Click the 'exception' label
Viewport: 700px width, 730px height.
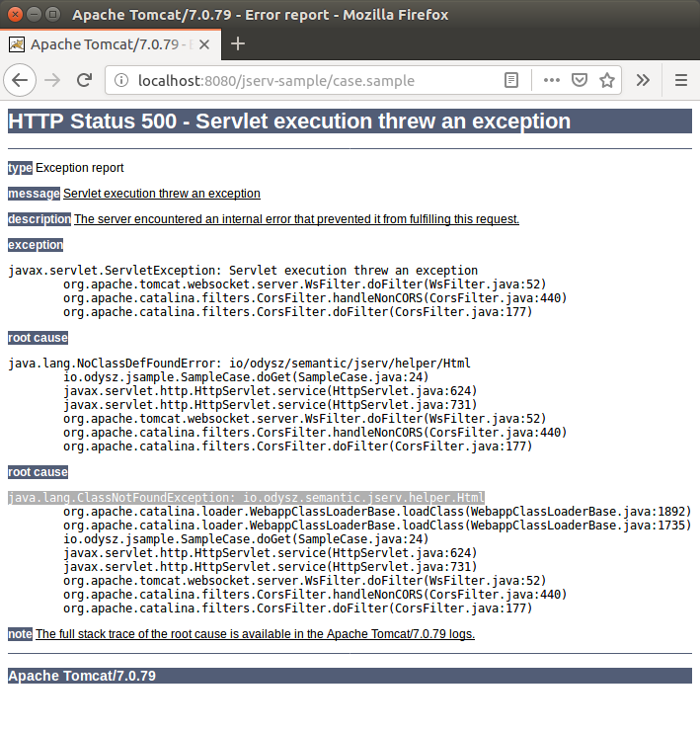36,244
